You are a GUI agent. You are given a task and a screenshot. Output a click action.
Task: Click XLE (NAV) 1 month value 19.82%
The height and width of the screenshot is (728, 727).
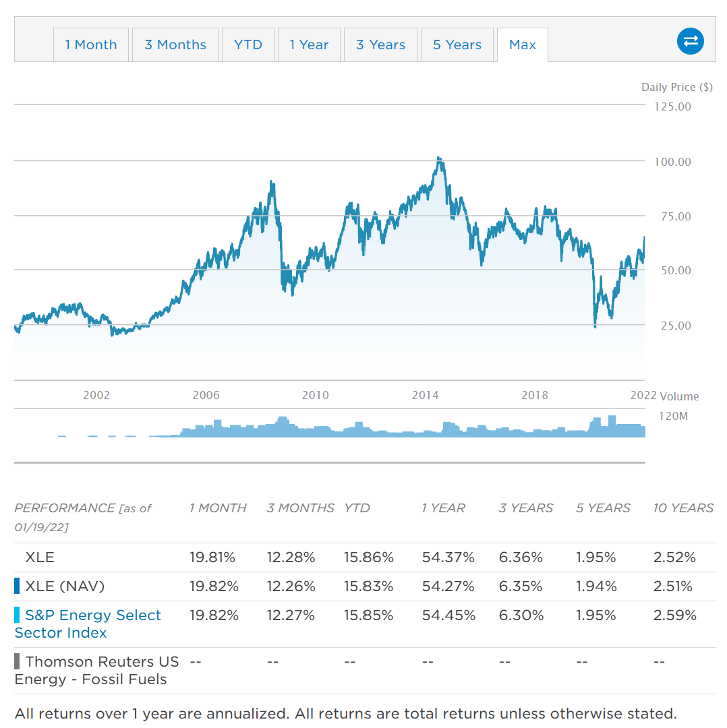214,586
